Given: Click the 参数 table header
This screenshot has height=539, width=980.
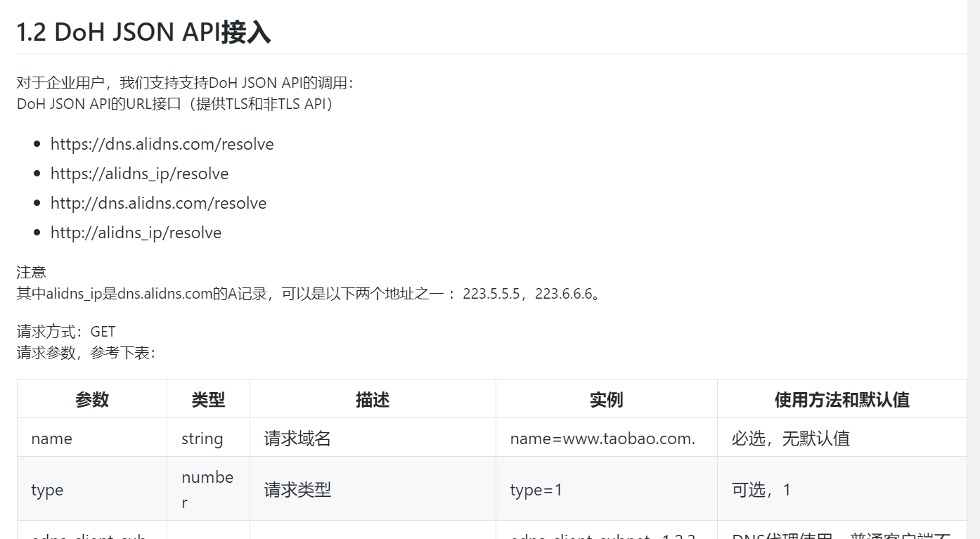Looking at the screenshot, I should (91, 399).
